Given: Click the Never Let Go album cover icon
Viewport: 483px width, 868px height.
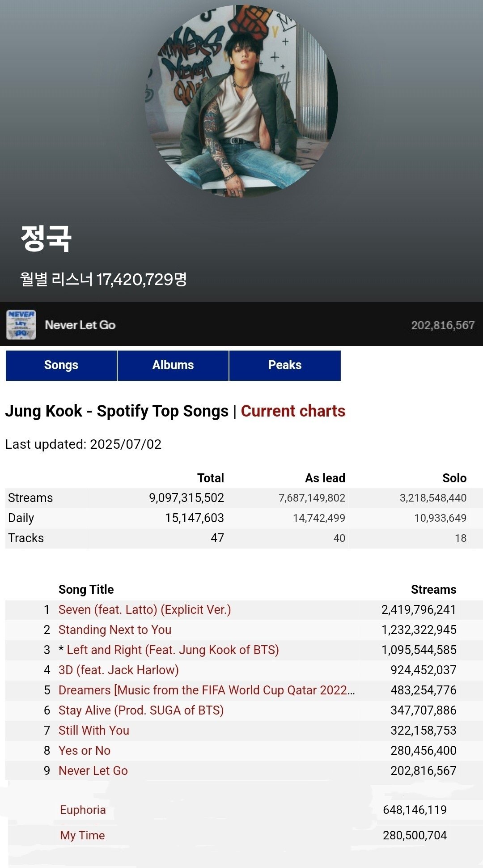Looking at the screenshot, I should 21,325.
